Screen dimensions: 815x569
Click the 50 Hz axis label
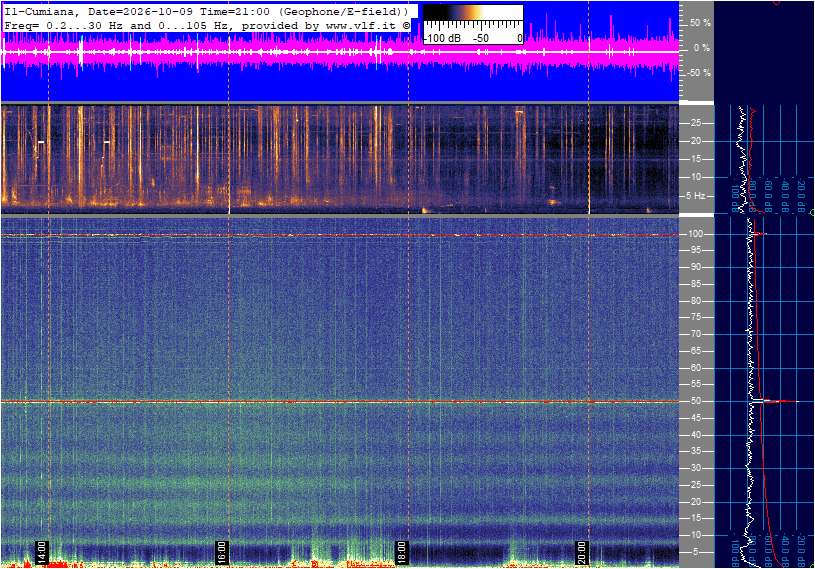pos(695,401)
